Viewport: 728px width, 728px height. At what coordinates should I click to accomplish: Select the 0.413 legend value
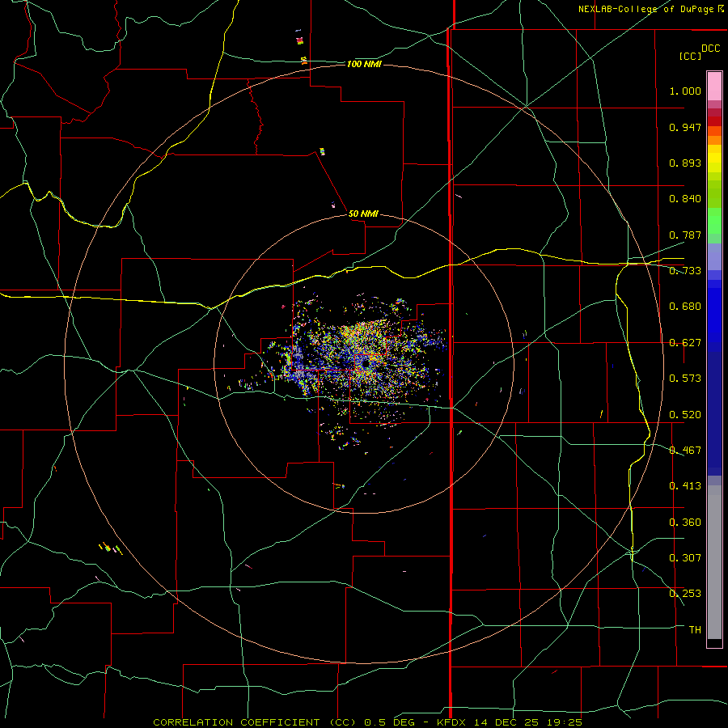coord(685,486)
